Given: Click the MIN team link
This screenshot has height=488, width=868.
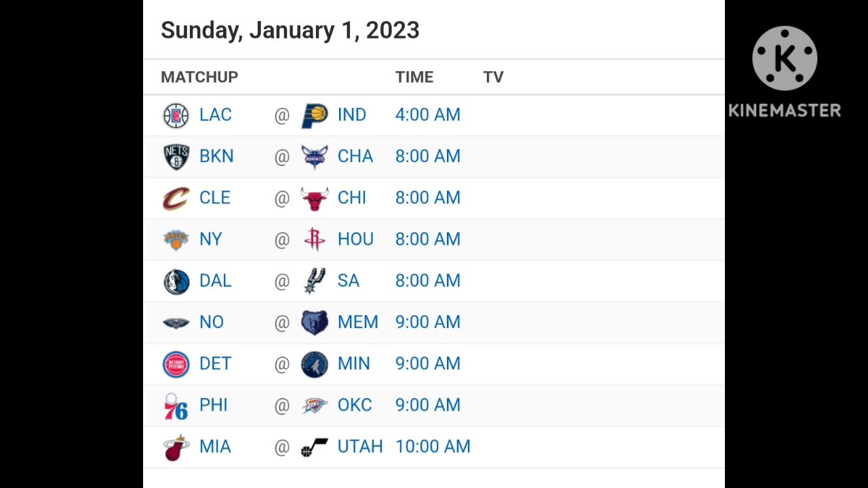Looking at the screenshot, I should click(354, 364).
